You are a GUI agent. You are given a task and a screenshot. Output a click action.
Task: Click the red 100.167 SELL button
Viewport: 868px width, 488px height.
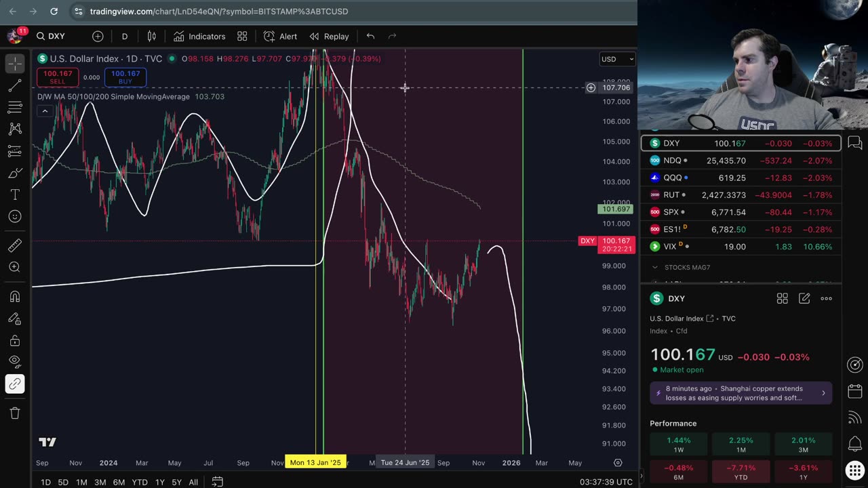(x=58, y=77)
